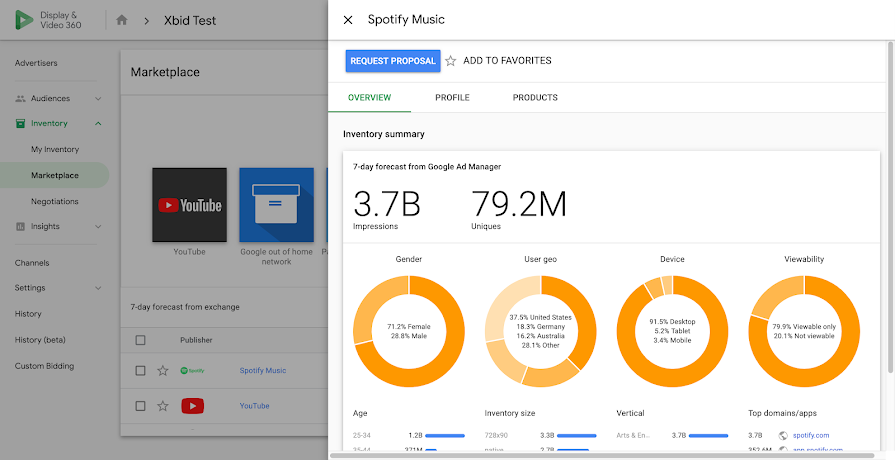
Task: Star the Spotify Music row
Action: tap(163, 371)
